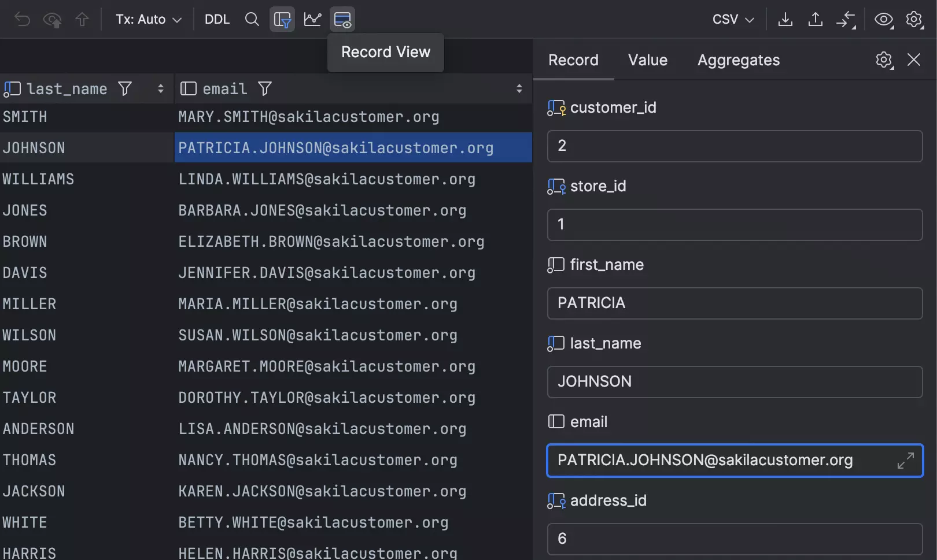Click the revert changes undo icon

click(22, 20)
